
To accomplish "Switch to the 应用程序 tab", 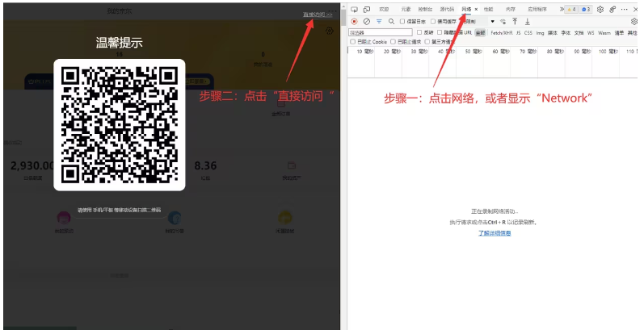I will pos(537,10).
